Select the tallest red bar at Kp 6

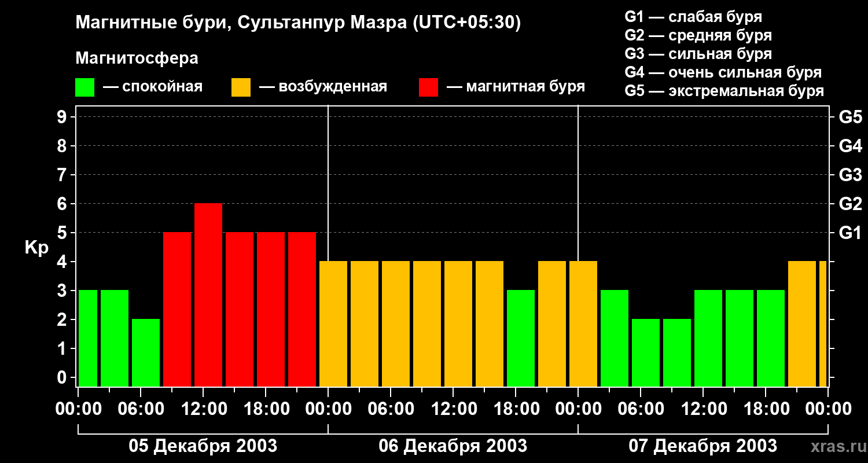208,295
